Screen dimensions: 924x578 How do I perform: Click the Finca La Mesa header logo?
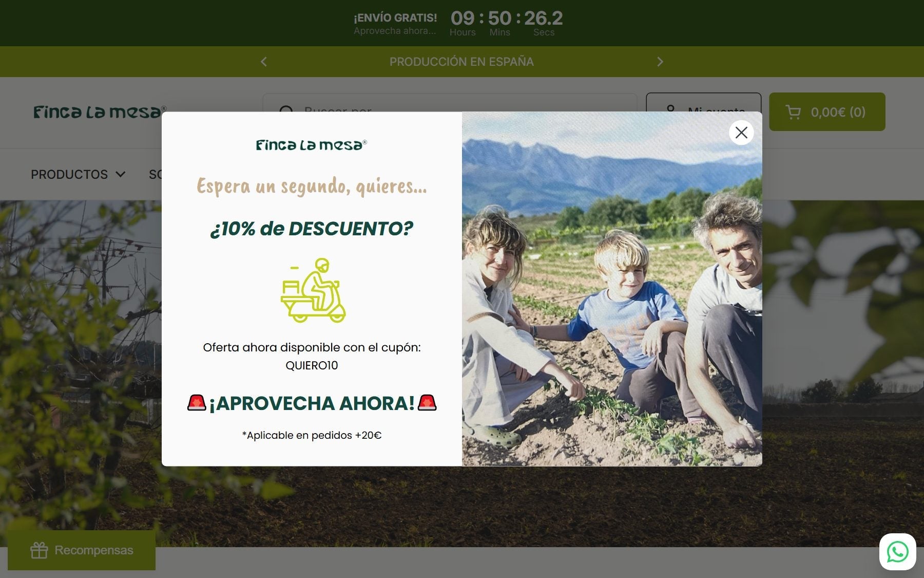100,112
